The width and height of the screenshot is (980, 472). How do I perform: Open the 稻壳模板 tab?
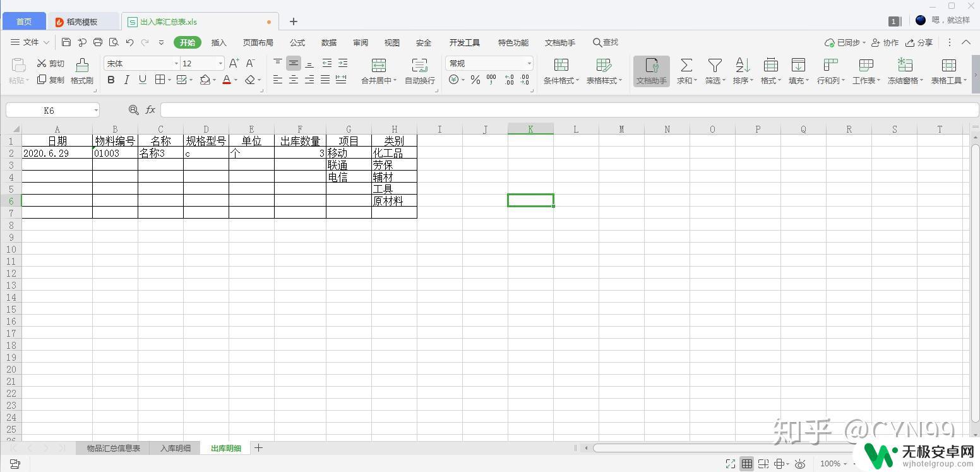(82, 21)
